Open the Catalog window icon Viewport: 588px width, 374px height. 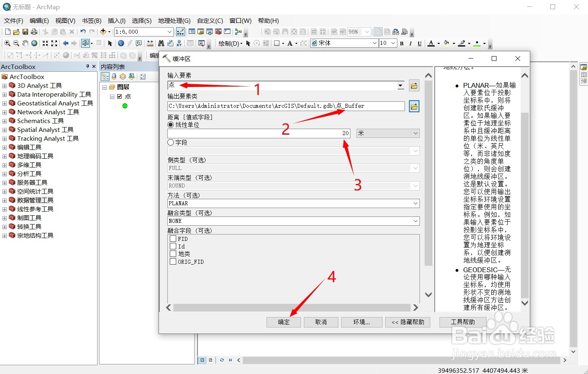[201, 32]
